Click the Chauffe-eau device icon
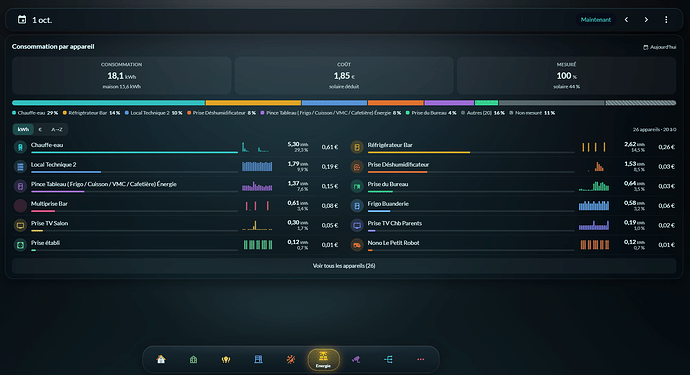Viewport: 690px width, 375px height. [20, 147]
